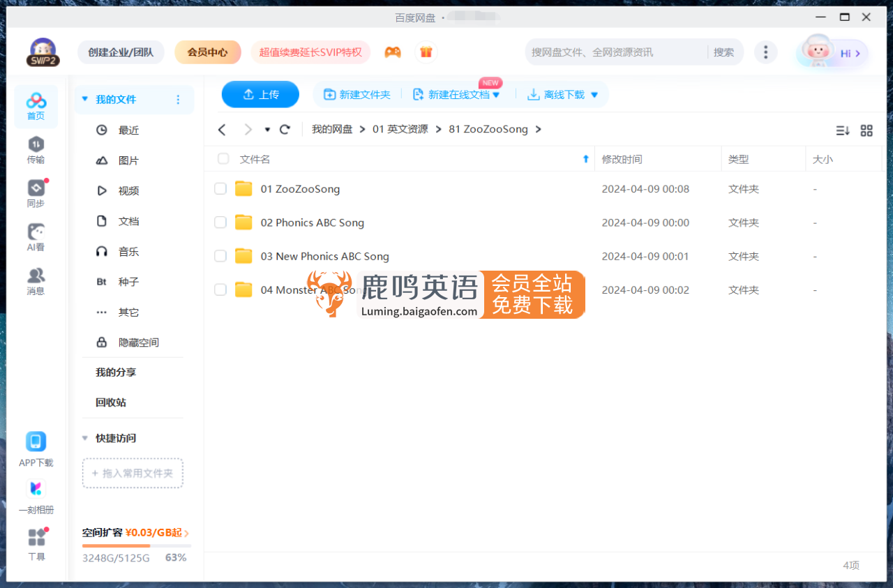
Task: Select 最近 in the sidebar
Action: pos(129,130)
